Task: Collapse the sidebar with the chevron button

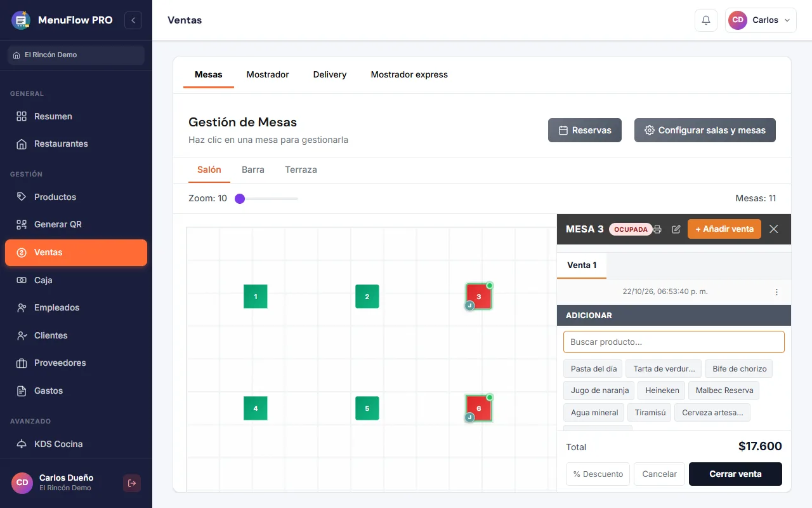Action: 133,20
